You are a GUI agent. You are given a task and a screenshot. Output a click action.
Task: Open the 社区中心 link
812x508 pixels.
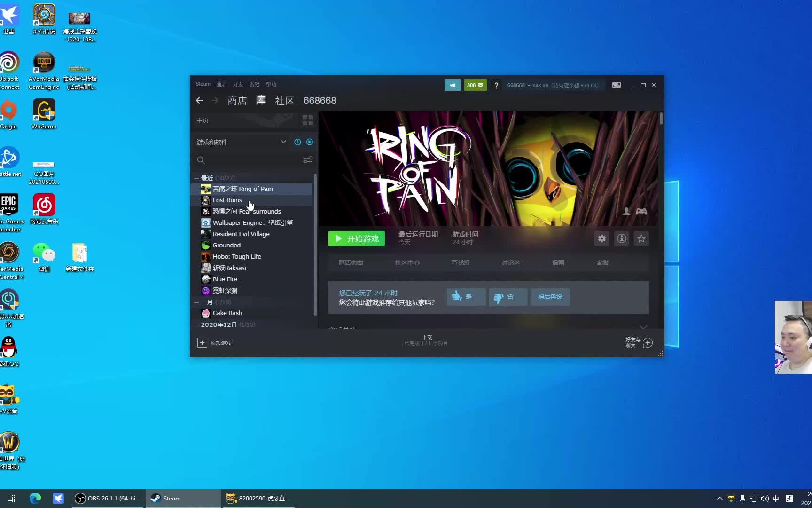407,263
